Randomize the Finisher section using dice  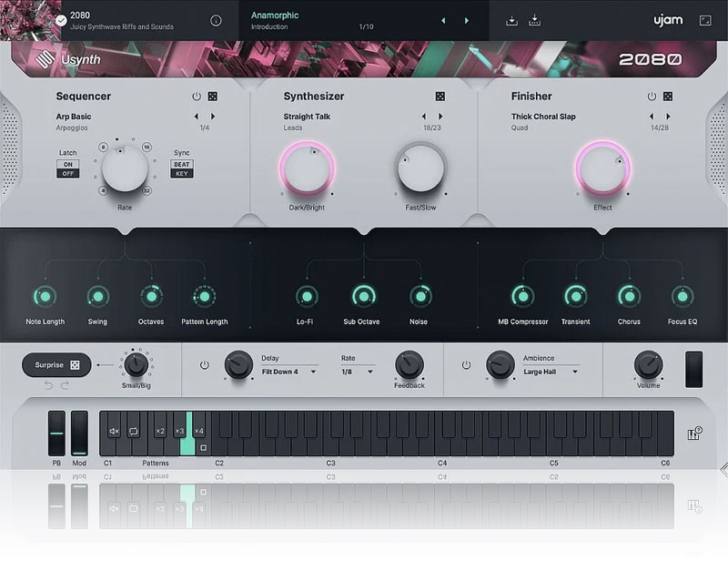click(x=668, y=97)
